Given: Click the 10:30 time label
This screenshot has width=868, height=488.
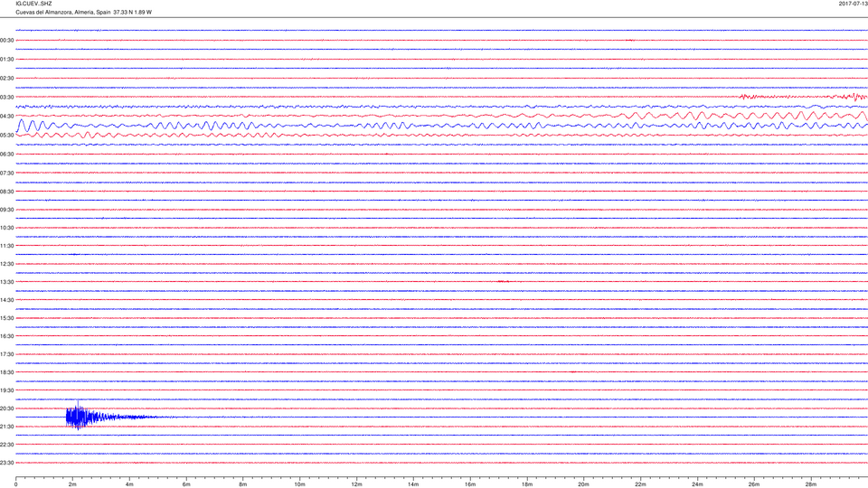Looking at the screenshot, I should point(6,228).
